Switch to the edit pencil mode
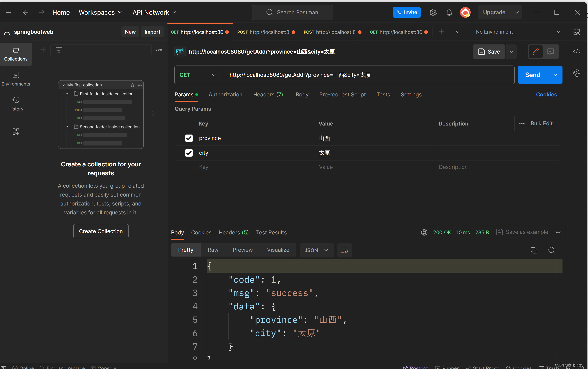This screenshot has height=369, width=588. pos(536,51)
